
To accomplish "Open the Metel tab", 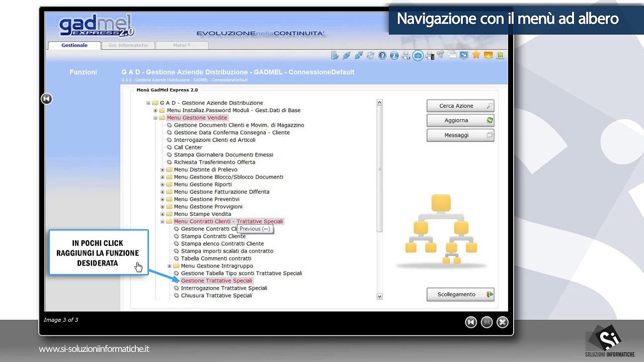I will coord(182,45).
